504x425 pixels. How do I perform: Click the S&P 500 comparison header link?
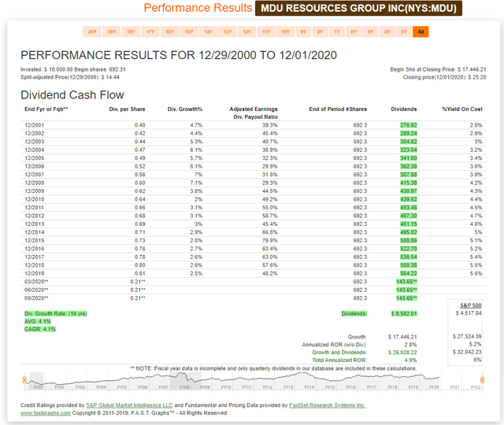pos(471,305)
